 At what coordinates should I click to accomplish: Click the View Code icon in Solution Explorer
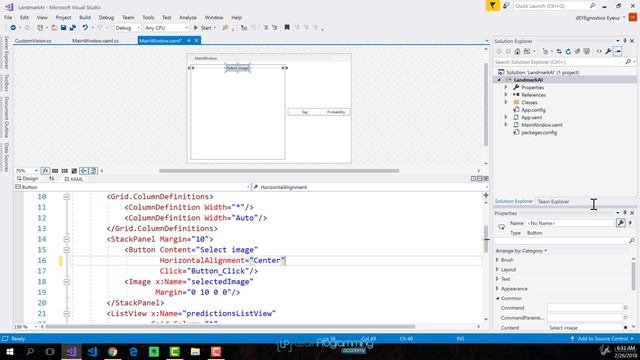point(599,51)
